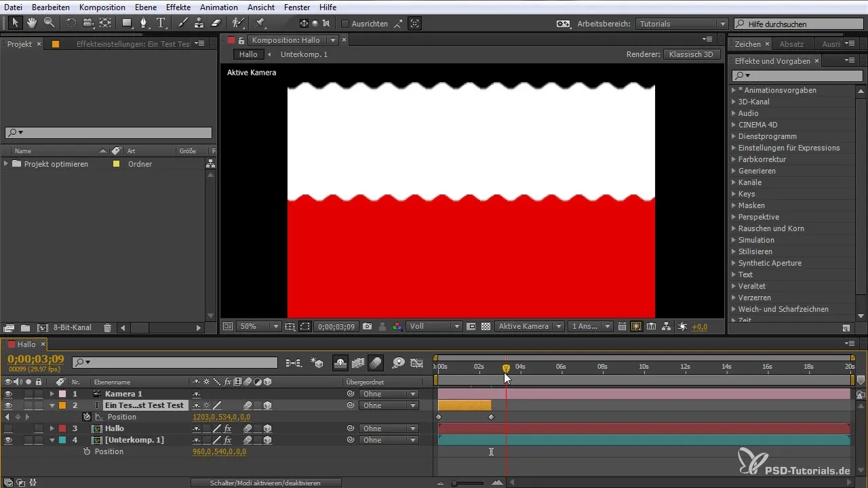Select the Selection arrow tool
The width and height of the screenshot is (868, 488).
click(16, 23)
